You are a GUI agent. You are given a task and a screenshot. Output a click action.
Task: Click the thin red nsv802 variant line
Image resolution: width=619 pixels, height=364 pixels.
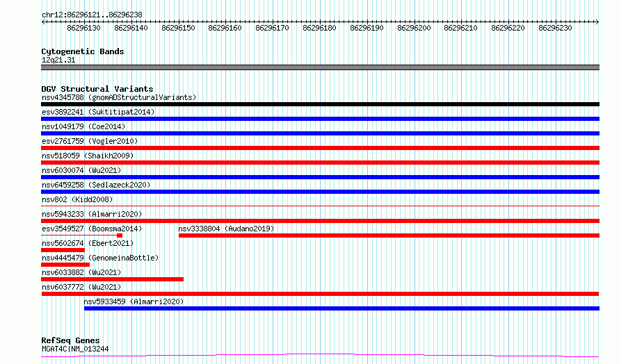coord(320,206)
